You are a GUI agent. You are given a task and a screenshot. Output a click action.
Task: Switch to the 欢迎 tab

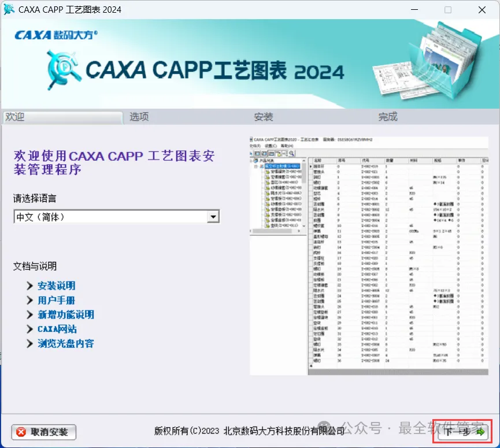click(x=62, y=117)
